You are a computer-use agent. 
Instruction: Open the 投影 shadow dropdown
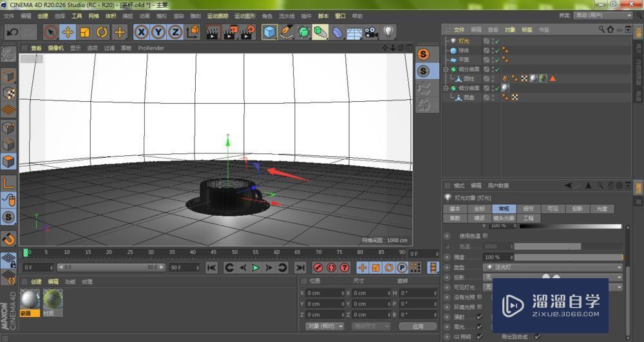point(553,277)
